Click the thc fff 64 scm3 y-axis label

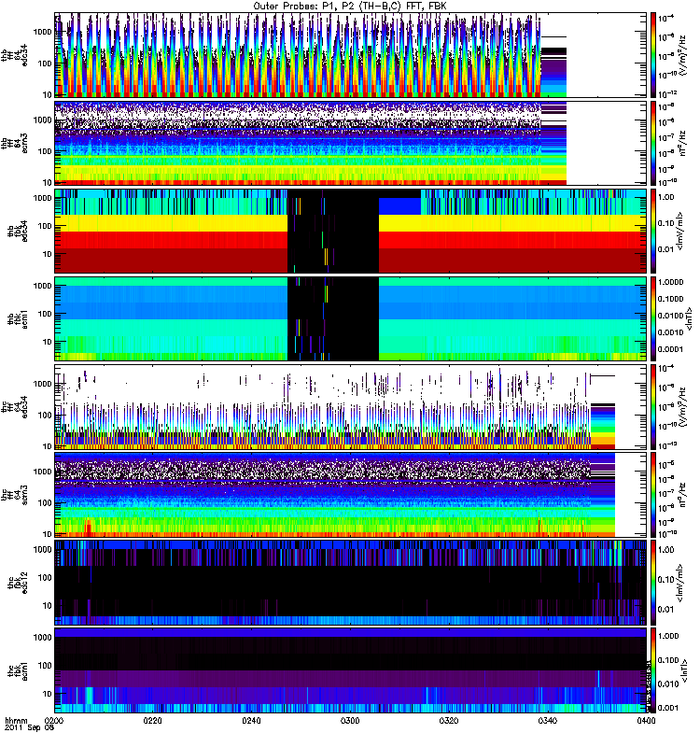click(14, 495)
